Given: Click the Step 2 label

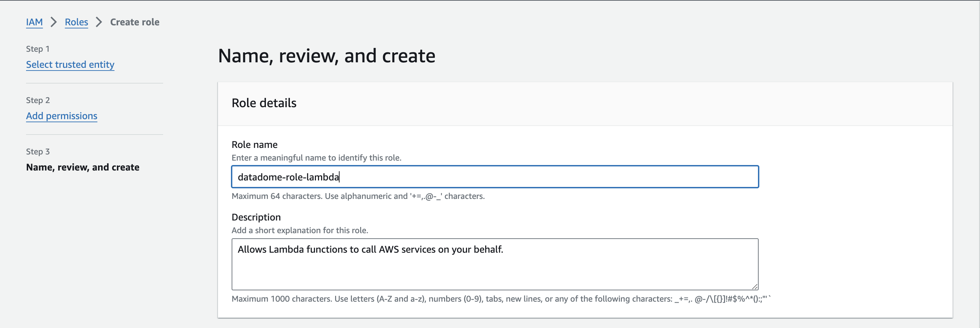Looking at the screenshot, I should coord(38,100).
